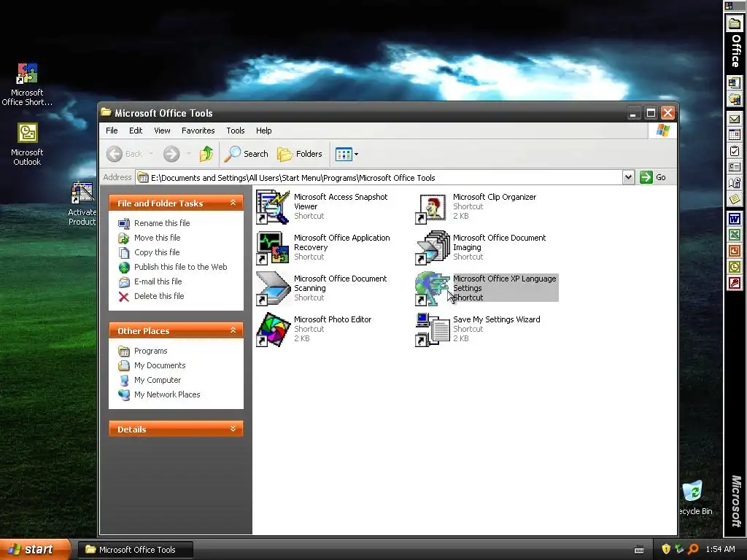Open the File menu
The image size is (747, 560).
click(112, 131)
